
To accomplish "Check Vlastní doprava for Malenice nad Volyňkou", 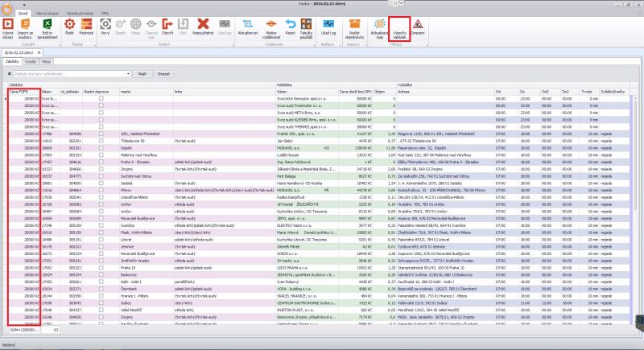I will 101,154.
